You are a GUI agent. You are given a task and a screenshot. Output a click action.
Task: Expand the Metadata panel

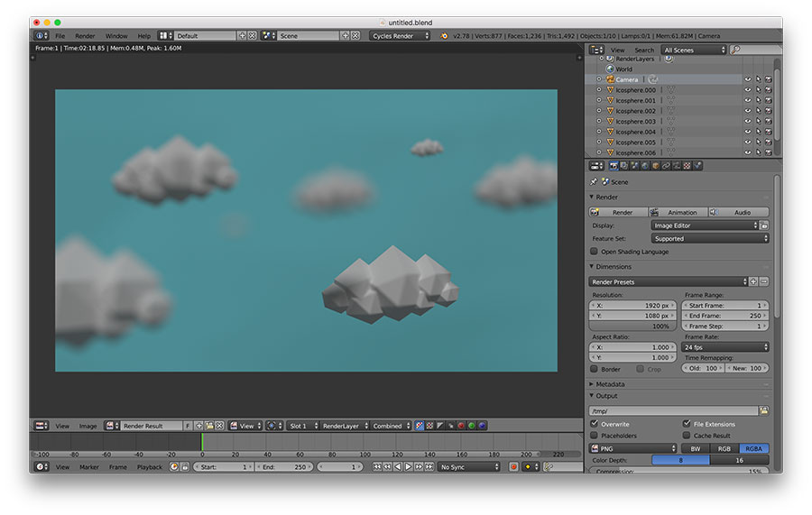(x=607, y=384)
